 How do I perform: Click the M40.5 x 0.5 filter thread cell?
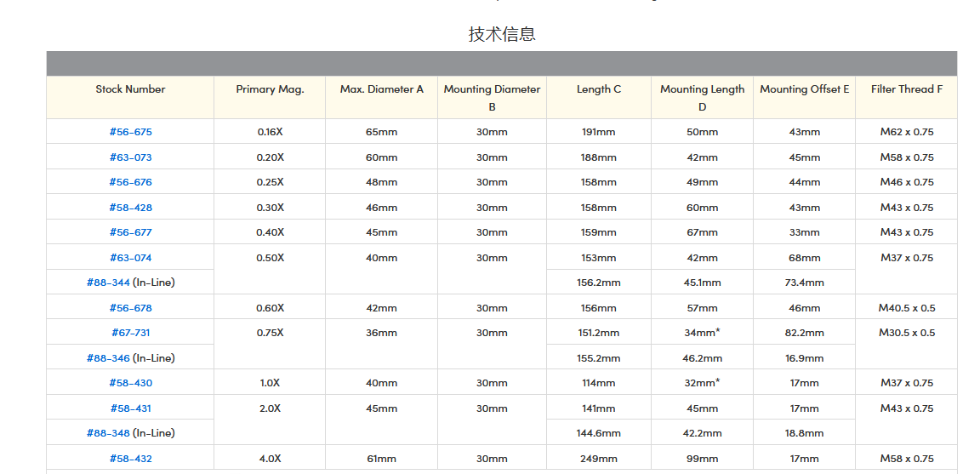pos(906,308)
